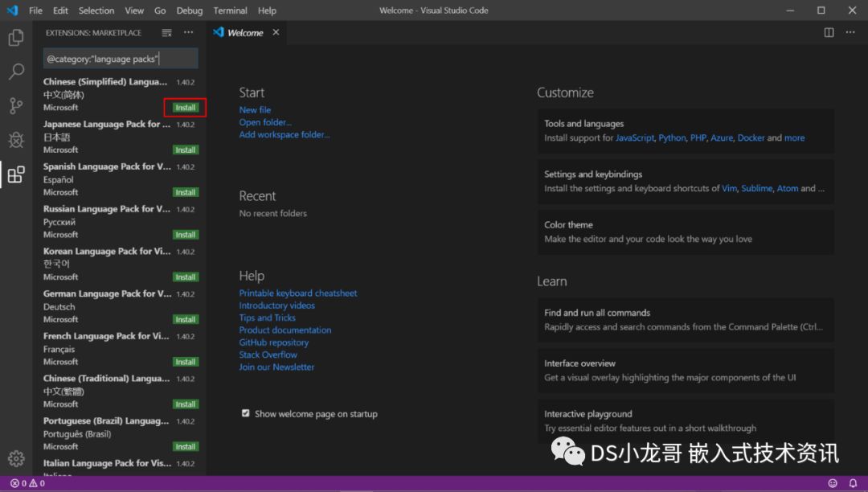The image size is (868, 492).
Task: Click errors and warnings status indicator
Action: coord(27,483)
